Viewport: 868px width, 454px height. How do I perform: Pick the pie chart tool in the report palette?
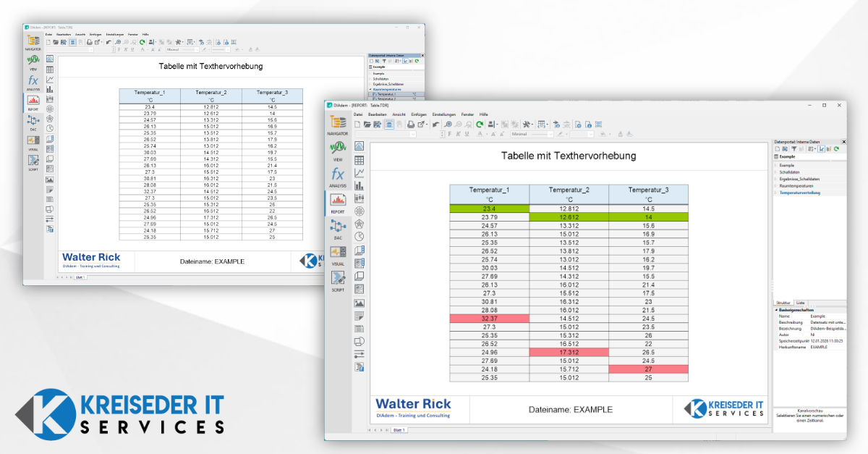359,237
